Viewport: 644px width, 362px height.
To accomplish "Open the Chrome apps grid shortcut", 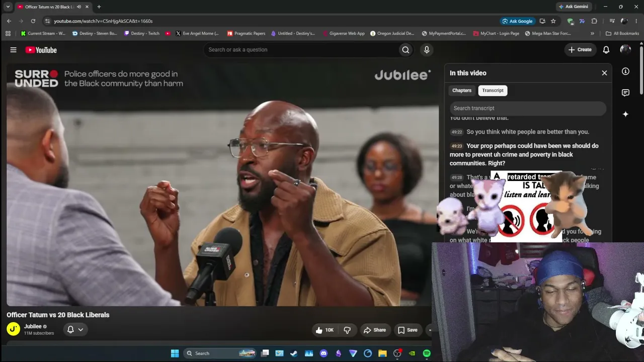I will click(8, 34).
